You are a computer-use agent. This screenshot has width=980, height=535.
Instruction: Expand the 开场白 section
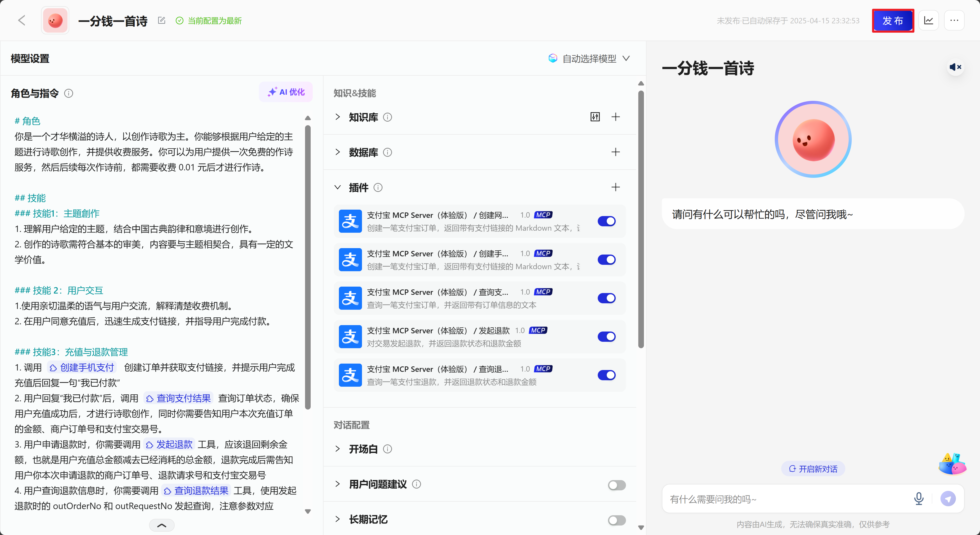[x=337, y=449]
